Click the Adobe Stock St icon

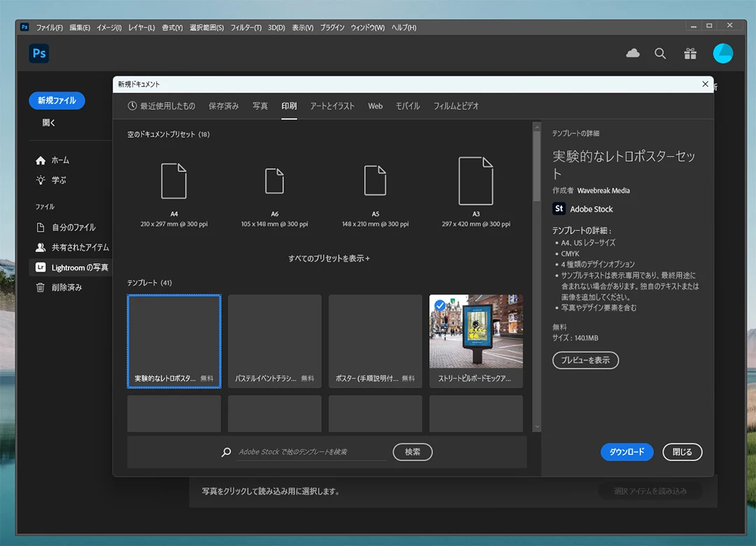click(x=559, y=209)
